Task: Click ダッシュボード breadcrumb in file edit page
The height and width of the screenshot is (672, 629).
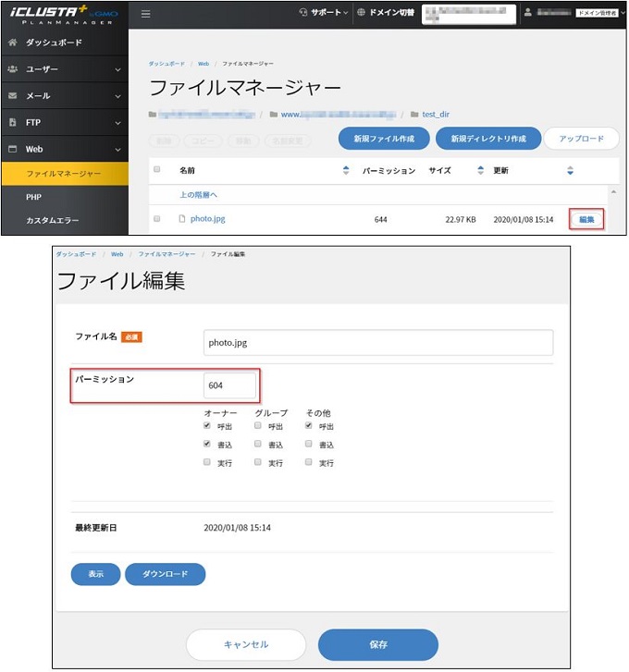Action: pos(76,254)
